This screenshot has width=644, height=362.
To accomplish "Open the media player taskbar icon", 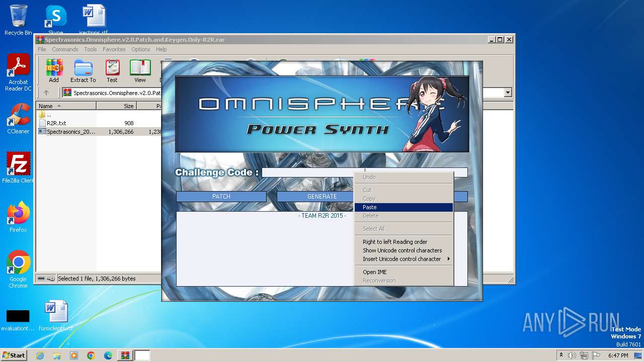I will click(74, 355).
